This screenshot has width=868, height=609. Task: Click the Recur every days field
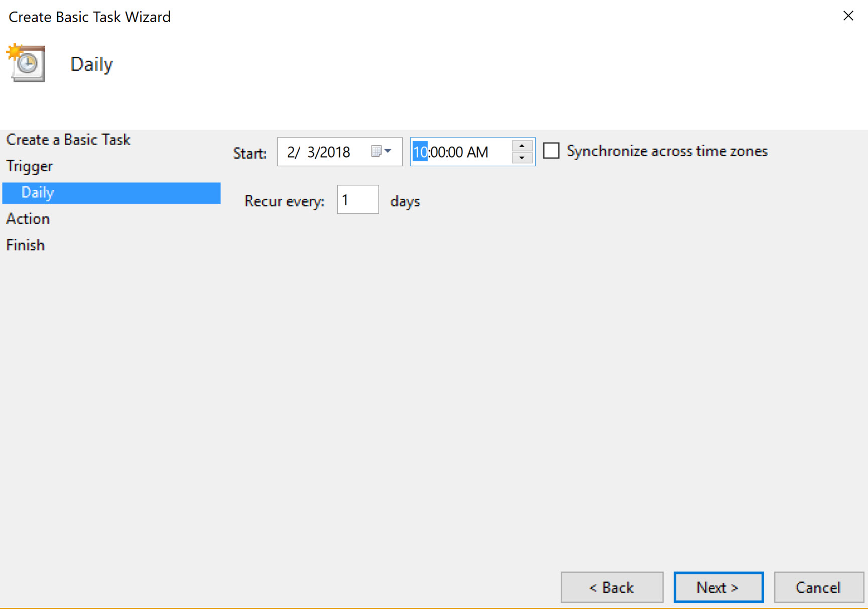click(x=357, y=200)
